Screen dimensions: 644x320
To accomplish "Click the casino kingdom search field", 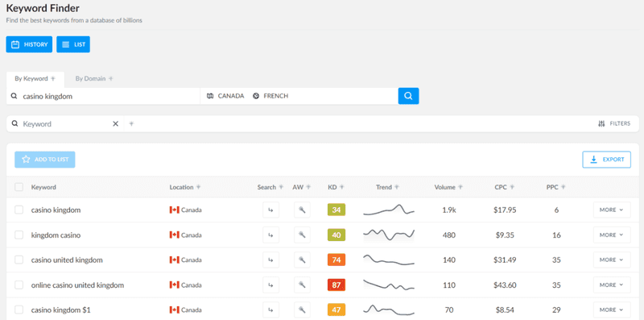I will [x=103, y=96].
